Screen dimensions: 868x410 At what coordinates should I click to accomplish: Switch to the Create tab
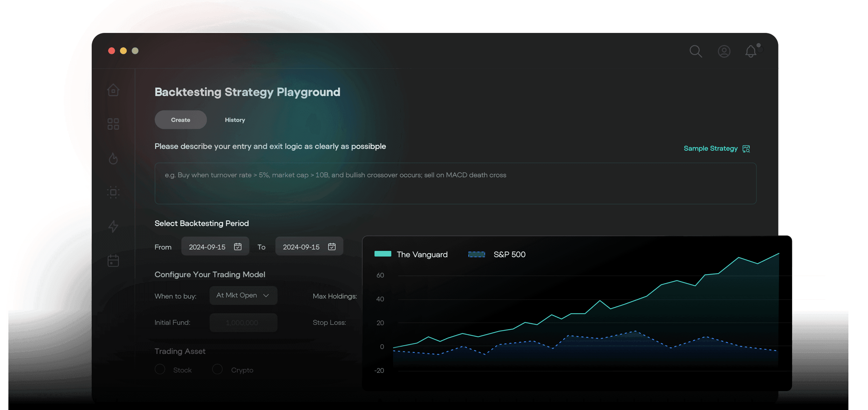tap(181, 120)
